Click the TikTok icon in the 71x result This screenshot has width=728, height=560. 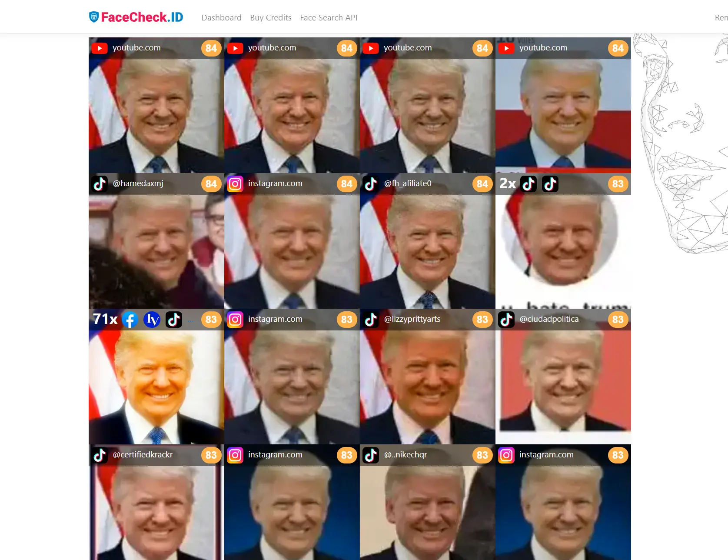[x=174, y=320]
